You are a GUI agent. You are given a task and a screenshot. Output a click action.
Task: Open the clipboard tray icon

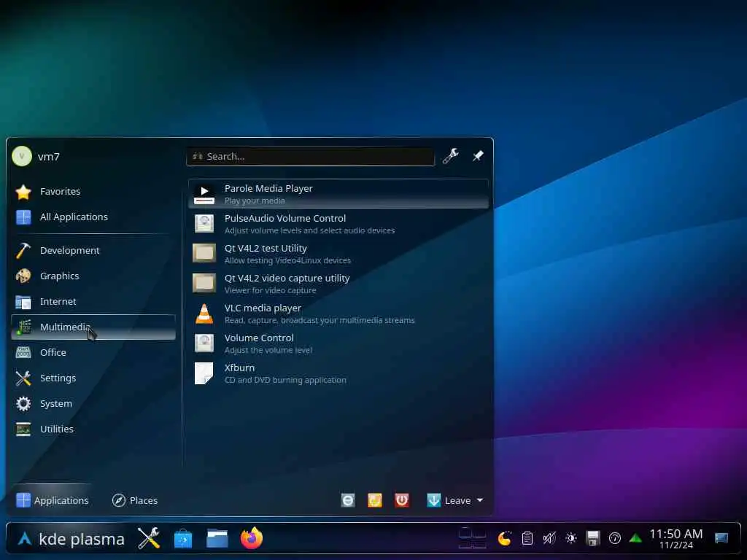(527, 539)
